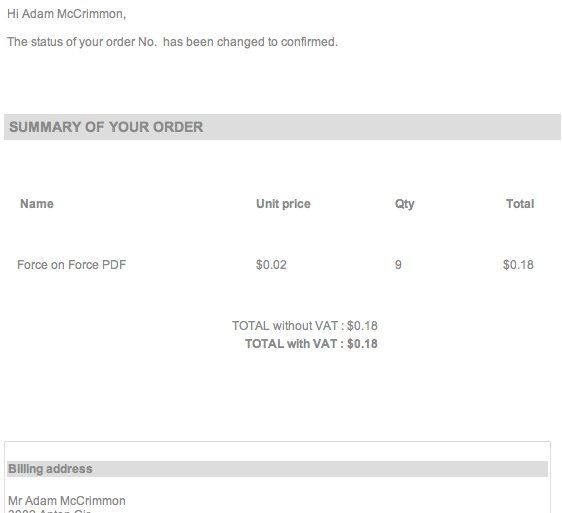Click the $0.18 row total

click(x=518, y=265)
